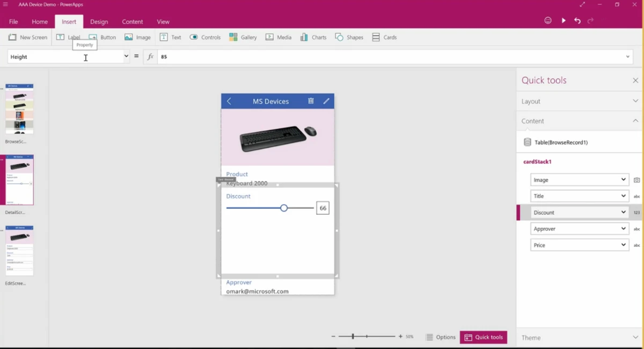644x349 pixels.
Task: Insert a Button using the ribbon icon
Action: [x=102, y=37]
